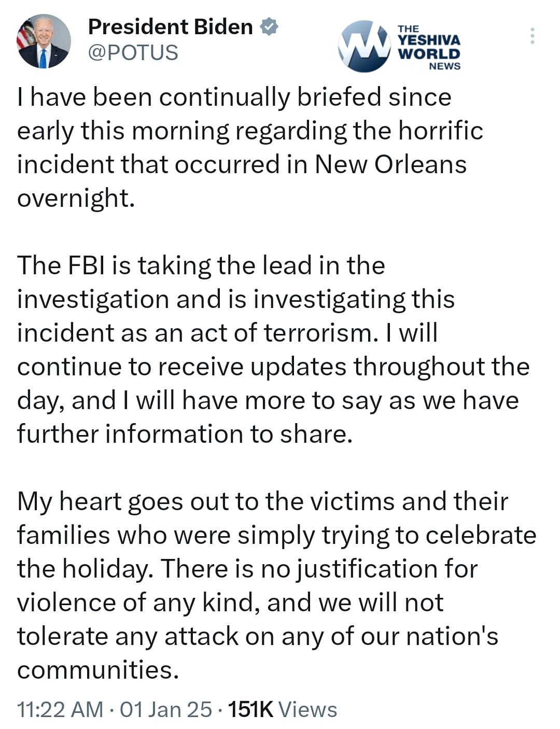
Task: Open the three-dot more options menu
Action: click(532, 36)
